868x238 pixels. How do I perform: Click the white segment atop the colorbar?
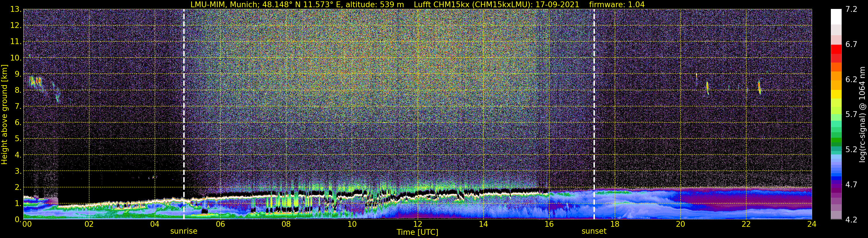pos(836,16)
